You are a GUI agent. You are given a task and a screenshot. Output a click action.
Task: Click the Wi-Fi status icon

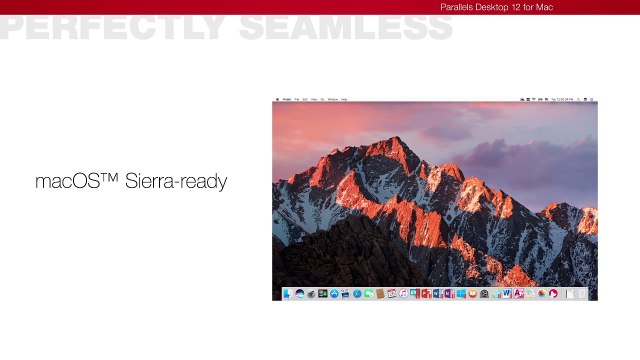(x=533, y=99)
